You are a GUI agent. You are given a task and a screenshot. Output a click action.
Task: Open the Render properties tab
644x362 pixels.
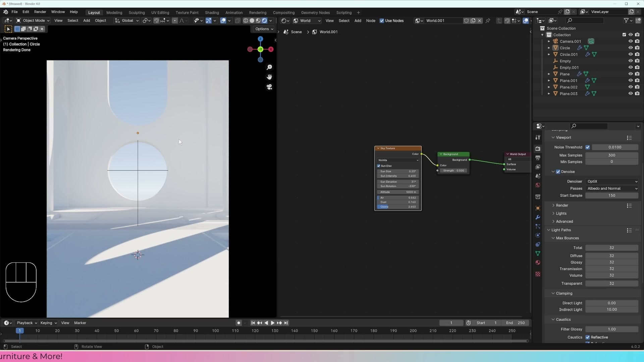pyautogui.click(x=538, y=148)
